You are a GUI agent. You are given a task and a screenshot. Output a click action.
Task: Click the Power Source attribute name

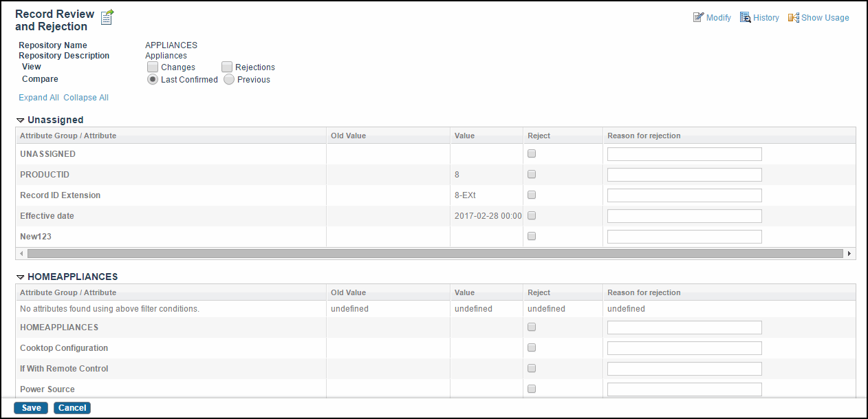[x=47, y=389]
